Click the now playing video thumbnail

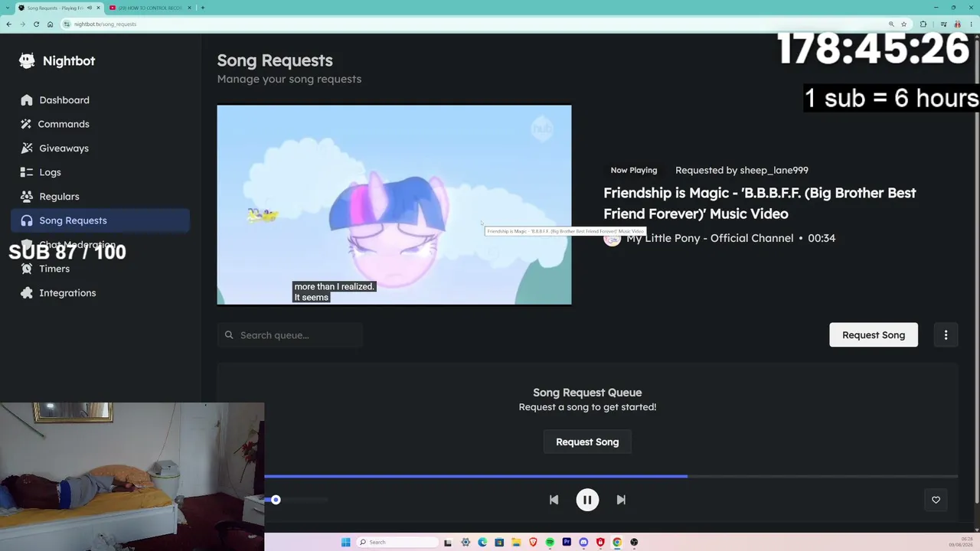[x=394, y=205]
